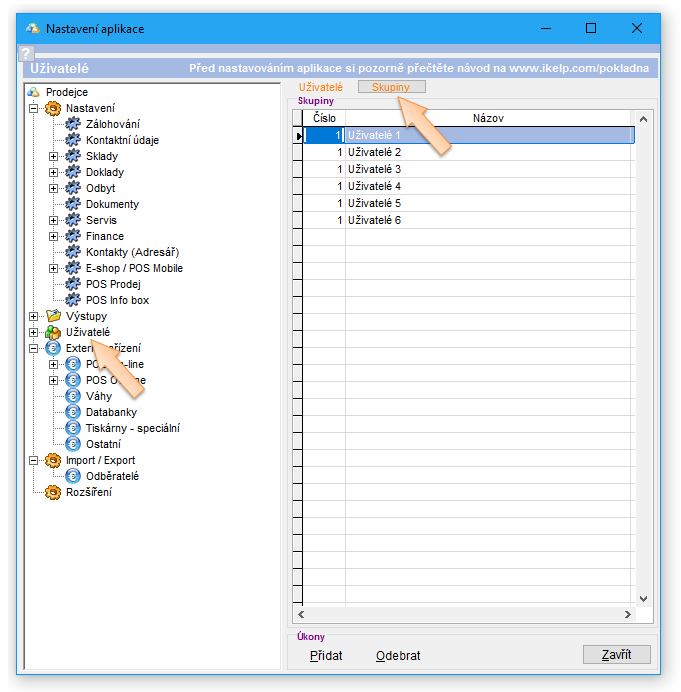Click the Výstupy folder icon
This screenshot has height=692, width=681.
(x=53, y=316)
